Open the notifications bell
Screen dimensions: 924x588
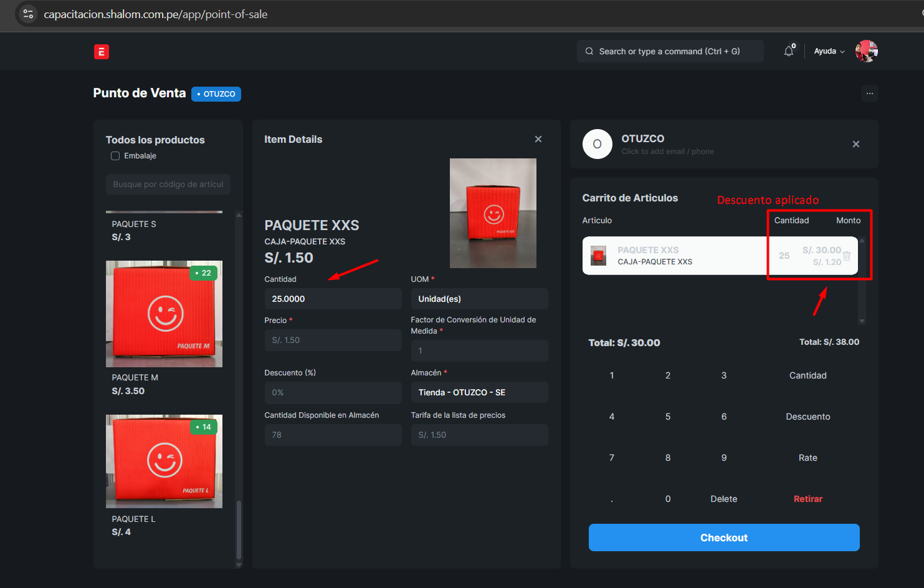click(x=789, y=51)
